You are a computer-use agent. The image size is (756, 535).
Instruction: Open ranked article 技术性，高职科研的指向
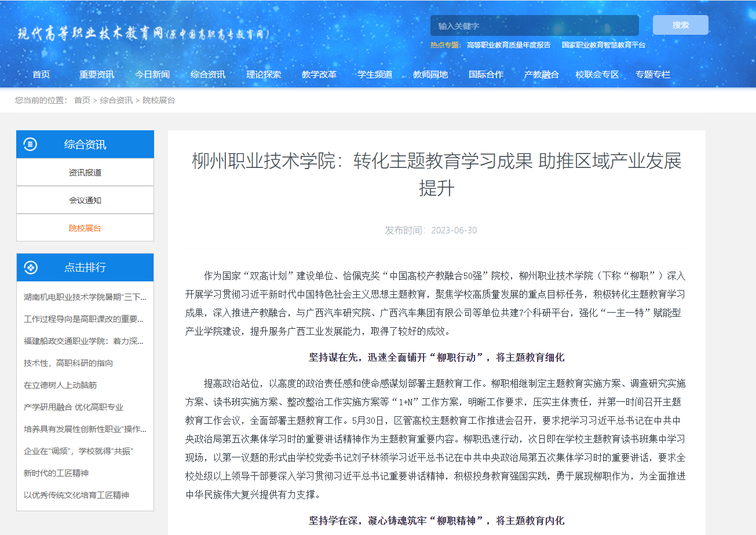(68, 363)
